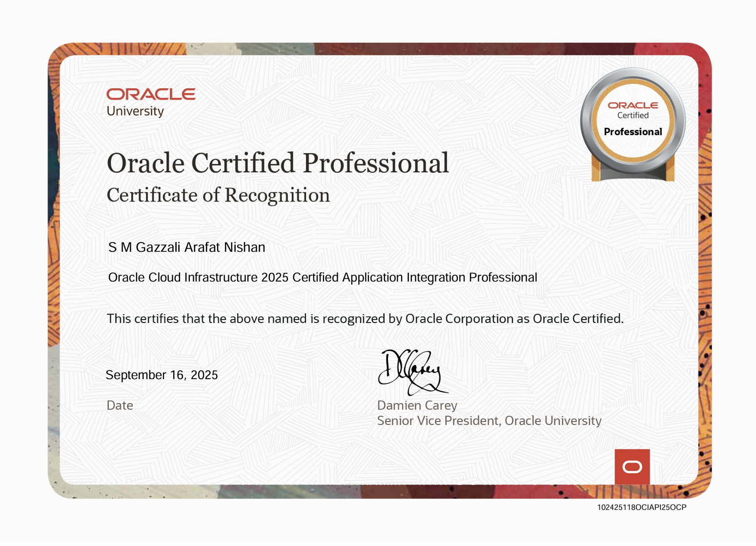Image resolution: width=756 pixels, height=546 pixels.
Task: Click the small ORACLE text inside badge
Action: 633,105
